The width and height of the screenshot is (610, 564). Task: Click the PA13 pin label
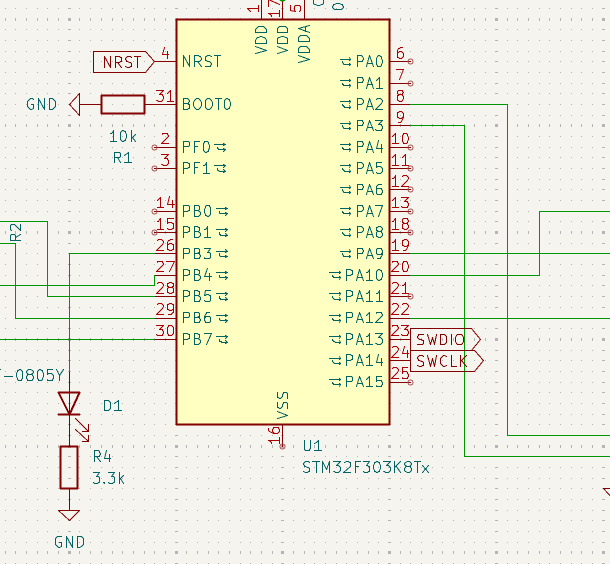tap(364, 339)
